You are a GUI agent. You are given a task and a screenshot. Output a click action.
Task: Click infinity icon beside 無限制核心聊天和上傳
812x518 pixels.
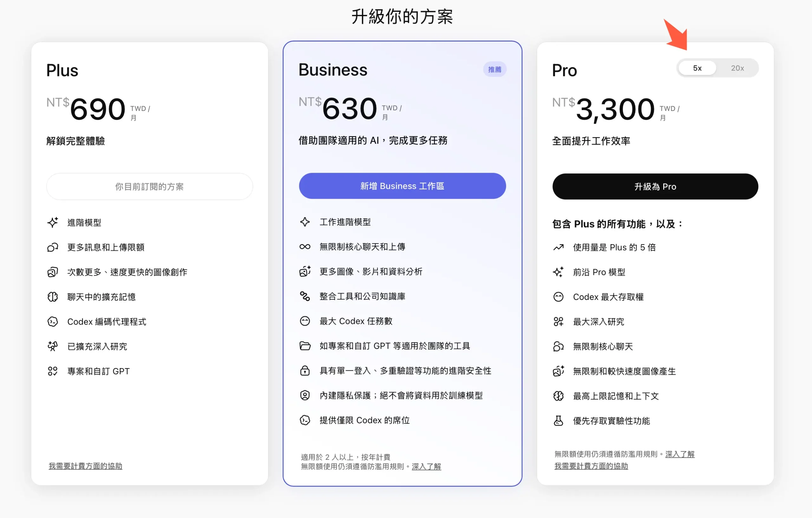(305, 247)
